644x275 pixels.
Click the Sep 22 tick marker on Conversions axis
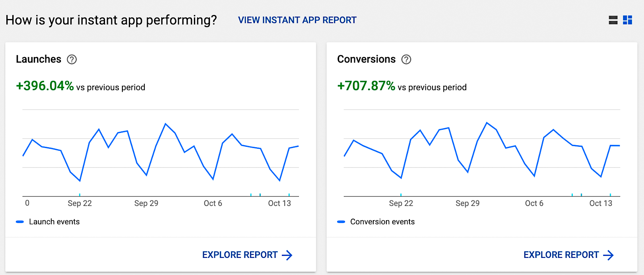click(401, 195)
